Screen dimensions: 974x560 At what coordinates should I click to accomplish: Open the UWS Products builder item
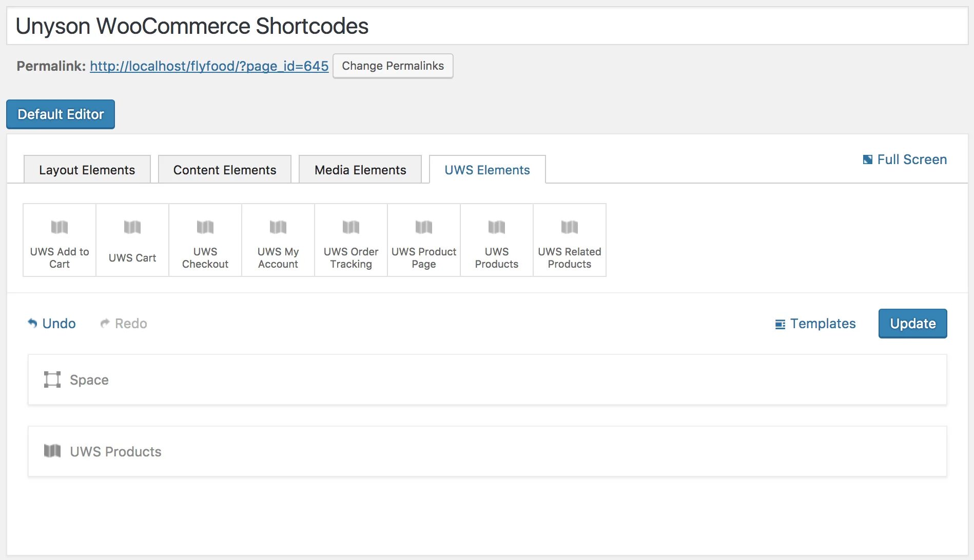[487, 451]
